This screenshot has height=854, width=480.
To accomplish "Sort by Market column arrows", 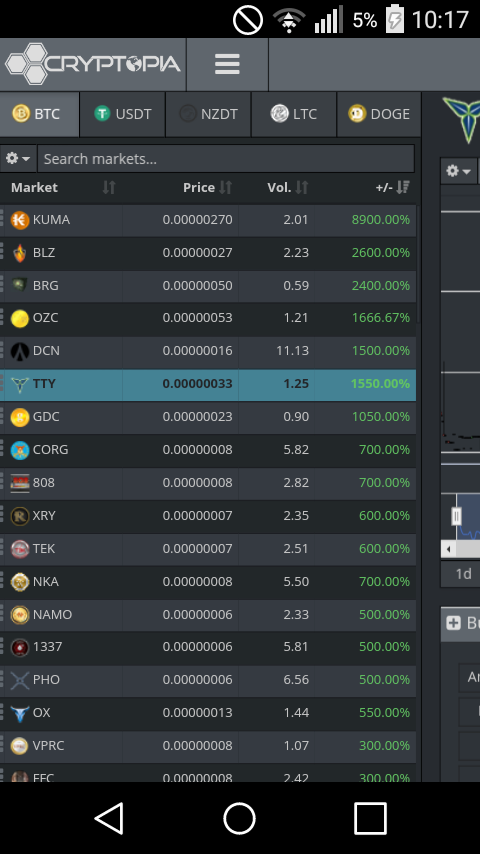I will click(109, 187).
